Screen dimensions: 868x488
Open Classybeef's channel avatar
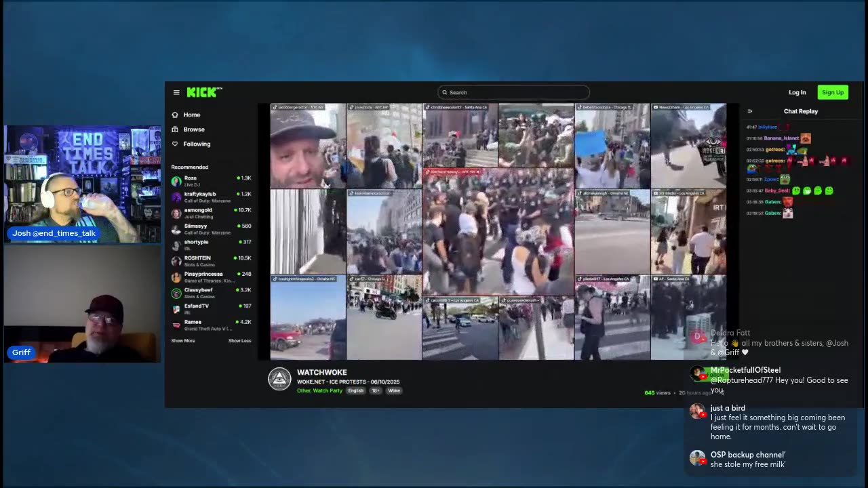pyautogui.click(x=176, y=293)
